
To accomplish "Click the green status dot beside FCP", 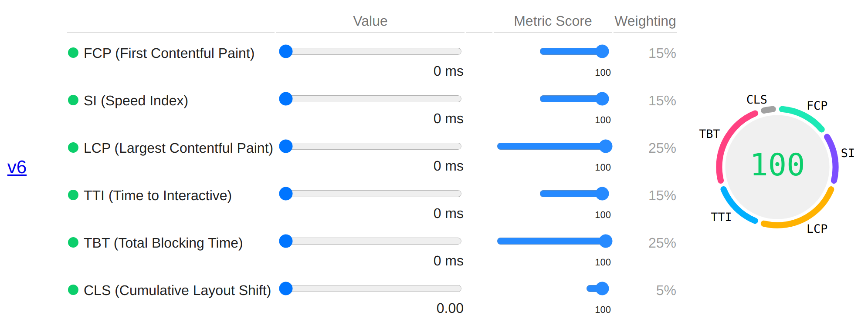I will point(73,53).
